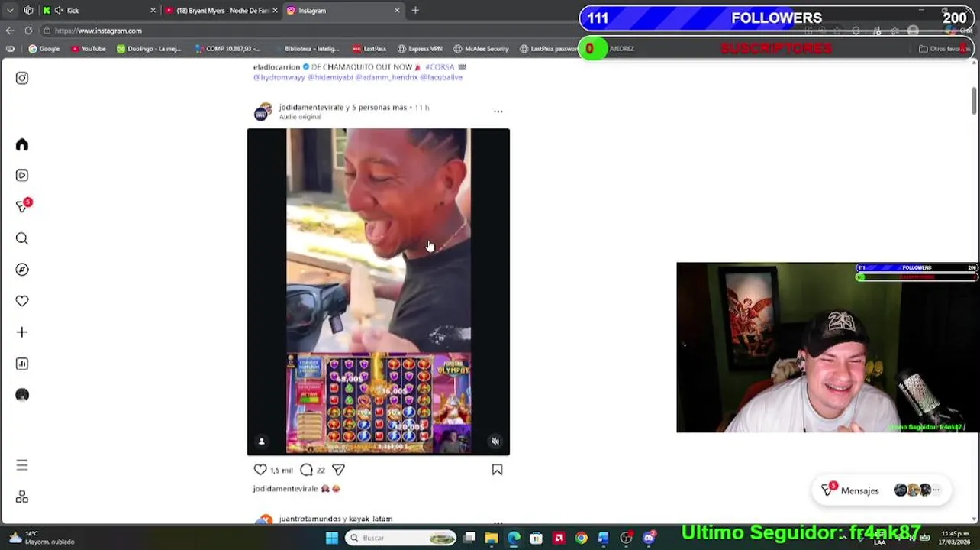980x550 pixels.
Task: Create a new post with plus icon
Action: [x=22, y=332]
